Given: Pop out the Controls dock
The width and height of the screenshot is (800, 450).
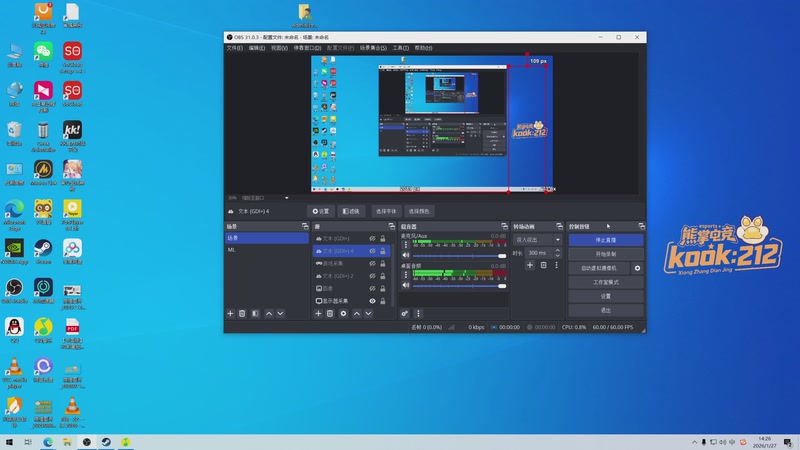Looking at the screenshot, I should tap(641, 226).
